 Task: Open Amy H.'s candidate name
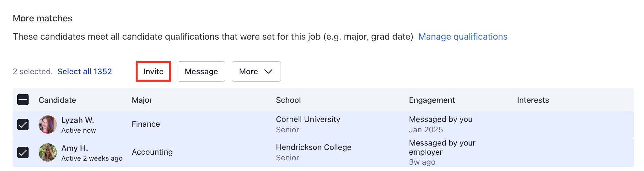coord(75,148)
